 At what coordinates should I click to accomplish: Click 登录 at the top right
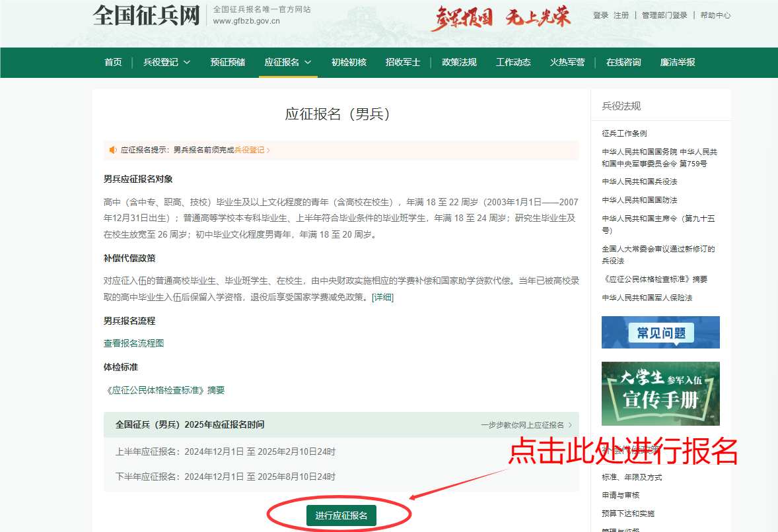point(600,15)
